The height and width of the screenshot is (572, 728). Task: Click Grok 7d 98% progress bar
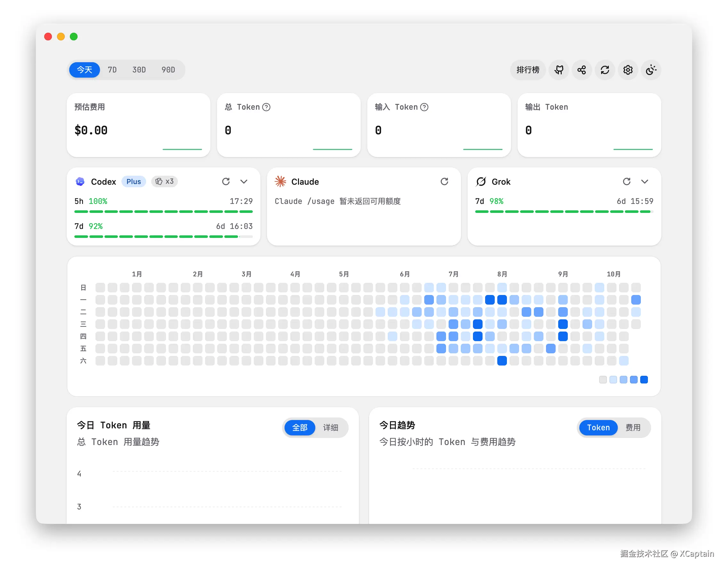pos(564,212)
